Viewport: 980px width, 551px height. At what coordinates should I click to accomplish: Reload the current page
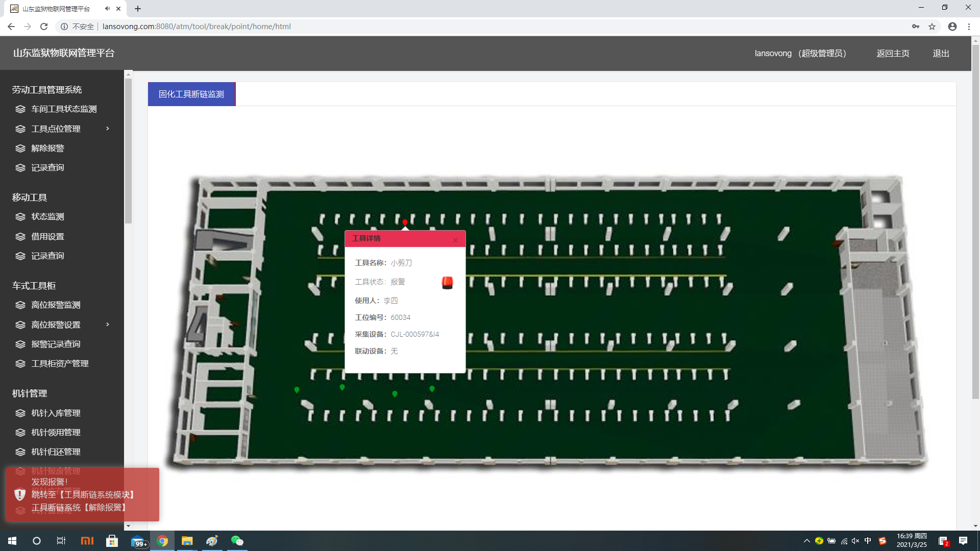click(44, 27)
